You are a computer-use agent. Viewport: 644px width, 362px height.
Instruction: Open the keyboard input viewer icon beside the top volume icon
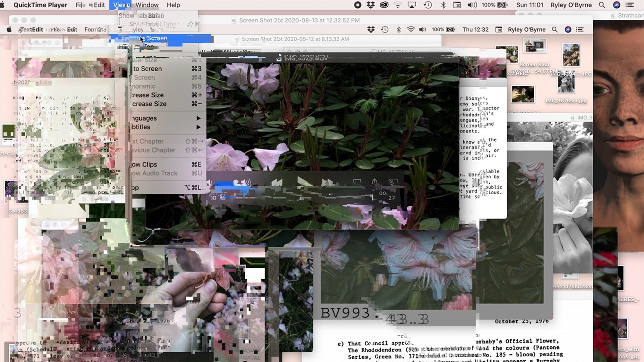457,5
